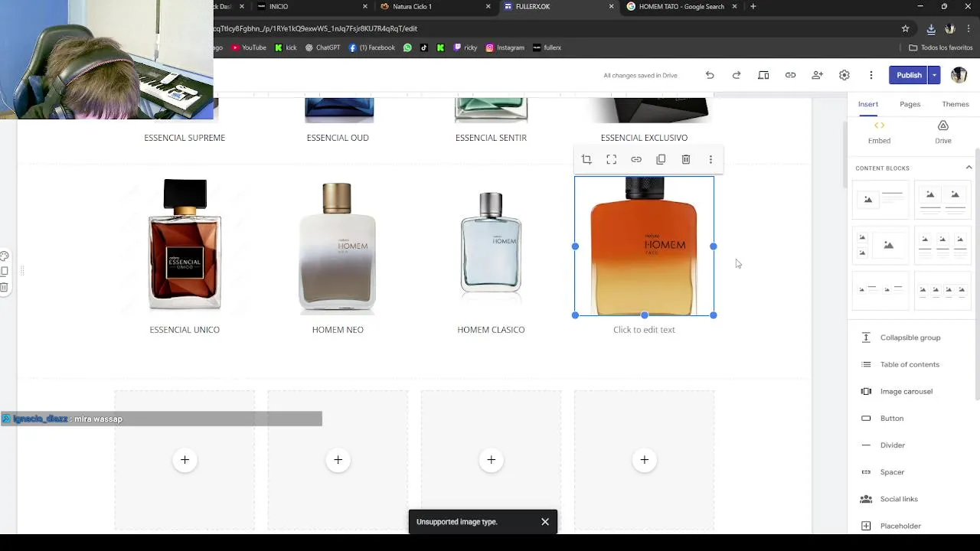Open the Instagram bookmark
The height and width of the screenshot is (551, 980).
click(x=505, y=47)
